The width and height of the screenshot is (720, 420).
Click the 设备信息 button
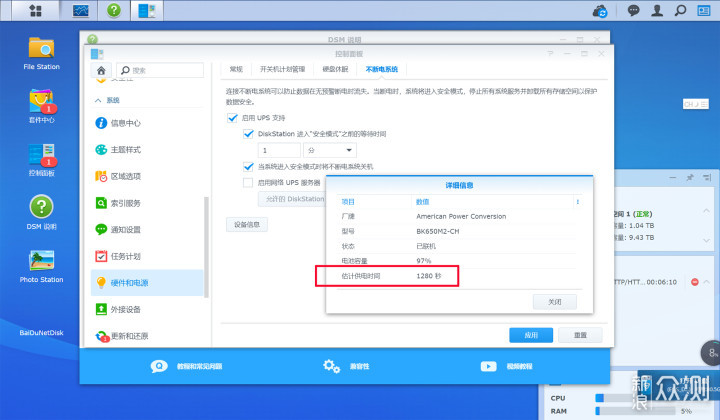tap(247, 224)
